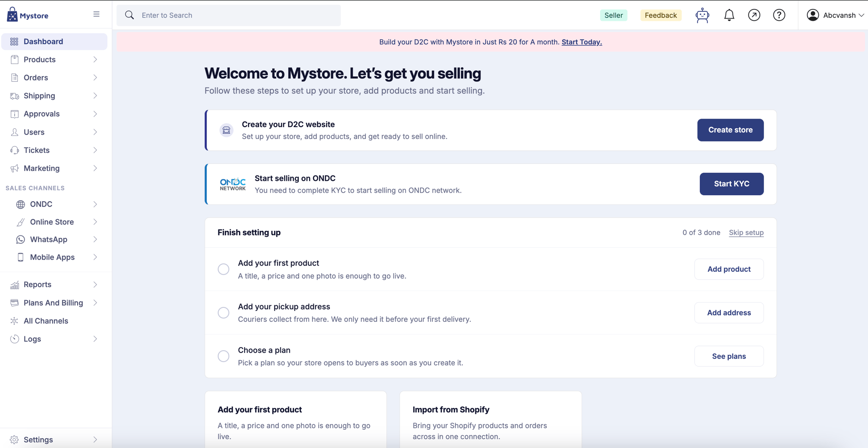
Task: Follow the Start Today link
Action: coord(581,42)
